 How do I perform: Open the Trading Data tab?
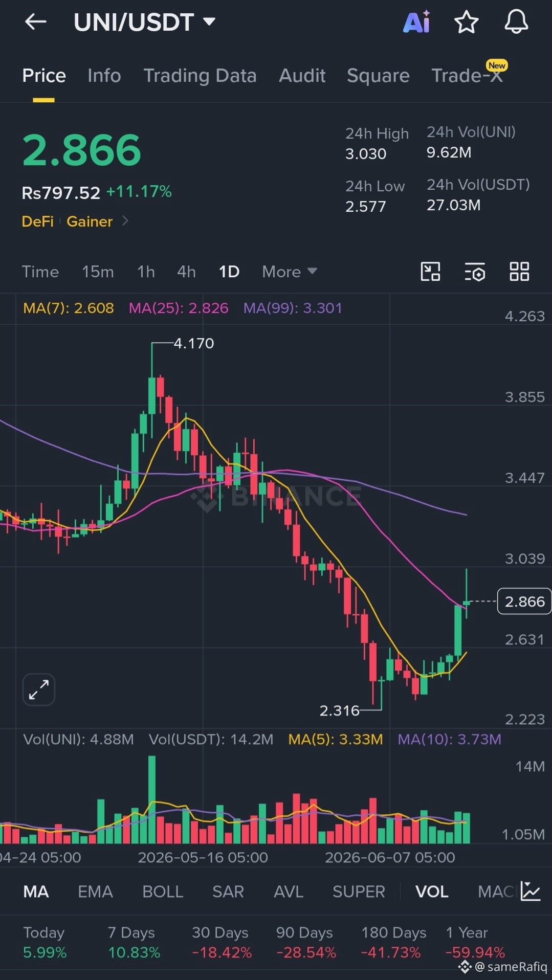pos(200,76)
